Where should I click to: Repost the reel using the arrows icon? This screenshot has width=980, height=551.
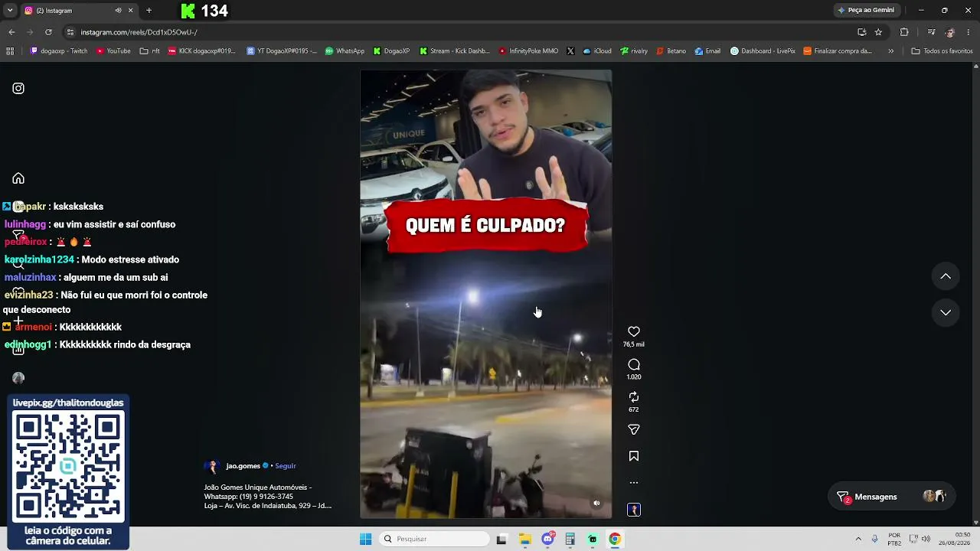[x=634, y=396]
